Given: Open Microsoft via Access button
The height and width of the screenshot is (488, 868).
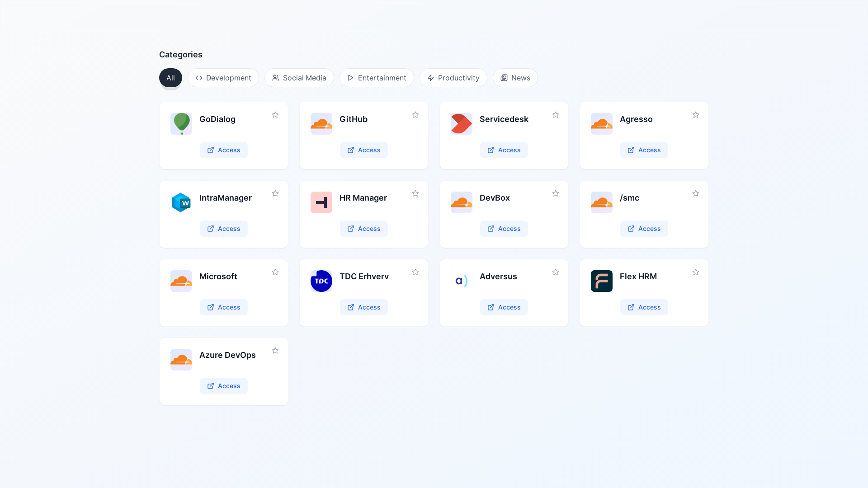Looking at the screenshot, I should pos(224,307).
